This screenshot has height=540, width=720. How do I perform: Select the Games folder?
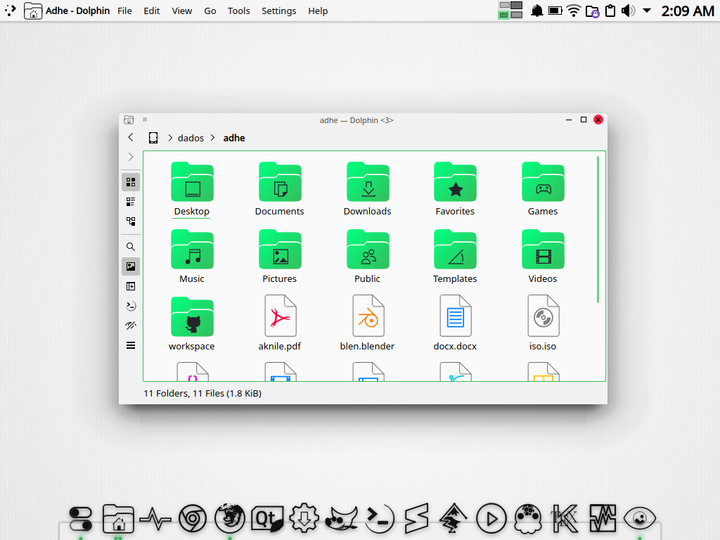tap(543, 189)
